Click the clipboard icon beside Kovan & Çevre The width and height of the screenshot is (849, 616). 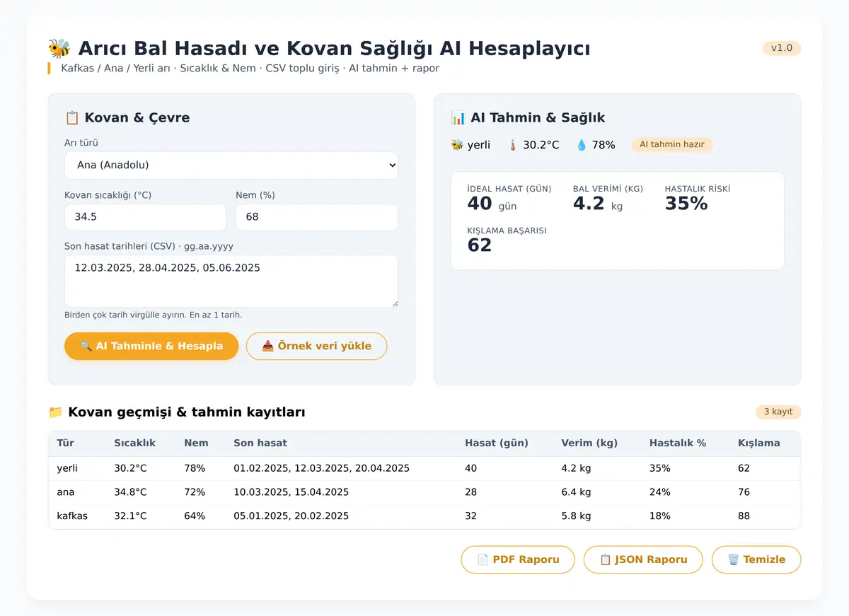(x=71, y=117)
